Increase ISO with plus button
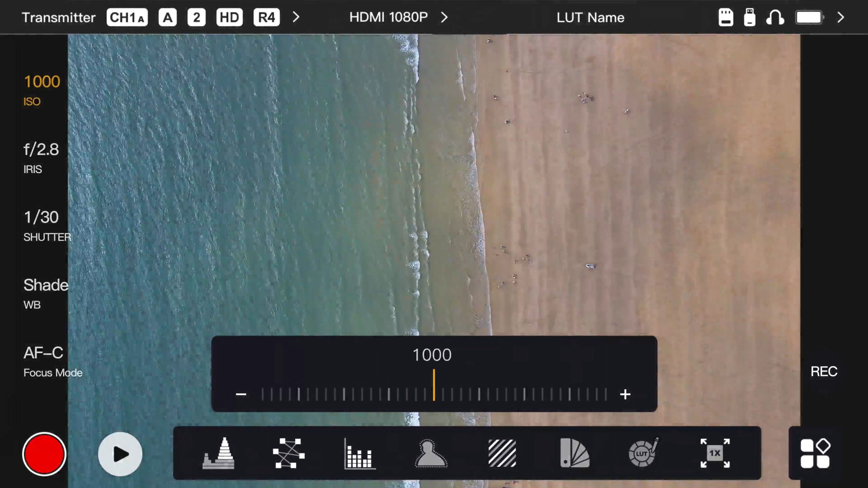 (625, 394)
